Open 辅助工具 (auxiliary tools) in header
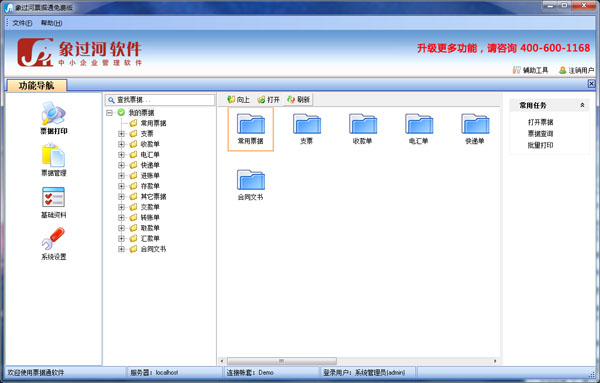600x383 pixels. [530, 70]
